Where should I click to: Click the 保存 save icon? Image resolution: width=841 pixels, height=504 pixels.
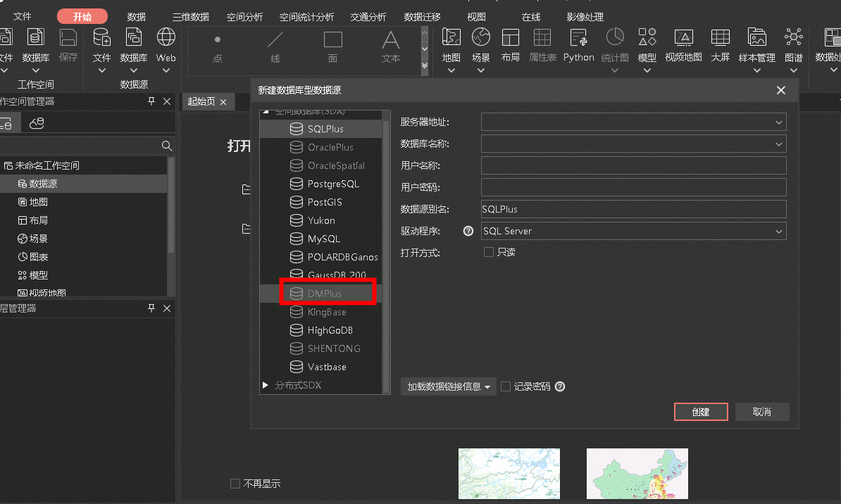click(x=68, y=39)
